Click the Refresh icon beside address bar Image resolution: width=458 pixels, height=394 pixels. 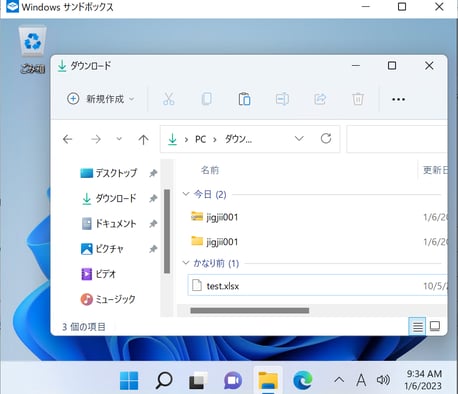click(x=326, y=138)
